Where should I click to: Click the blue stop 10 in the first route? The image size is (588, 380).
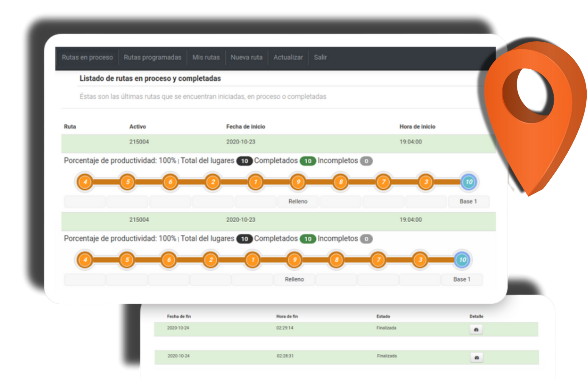(469, 182)
